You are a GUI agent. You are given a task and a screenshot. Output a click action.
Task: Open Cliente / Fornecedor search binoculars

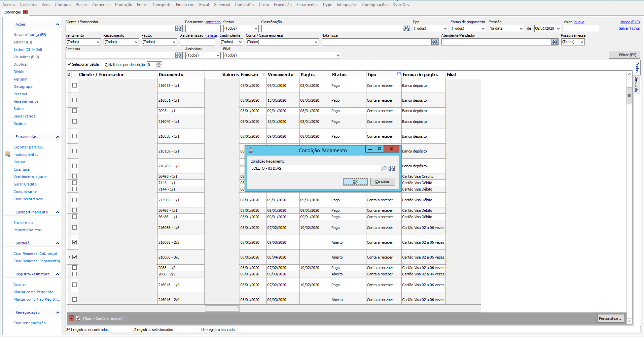[179, 29]
